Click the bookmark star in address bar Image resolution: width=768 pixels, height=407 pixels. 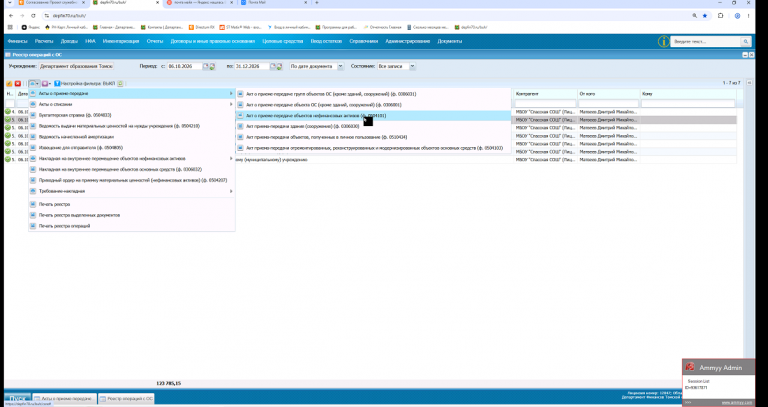click(x=705, y=16)
